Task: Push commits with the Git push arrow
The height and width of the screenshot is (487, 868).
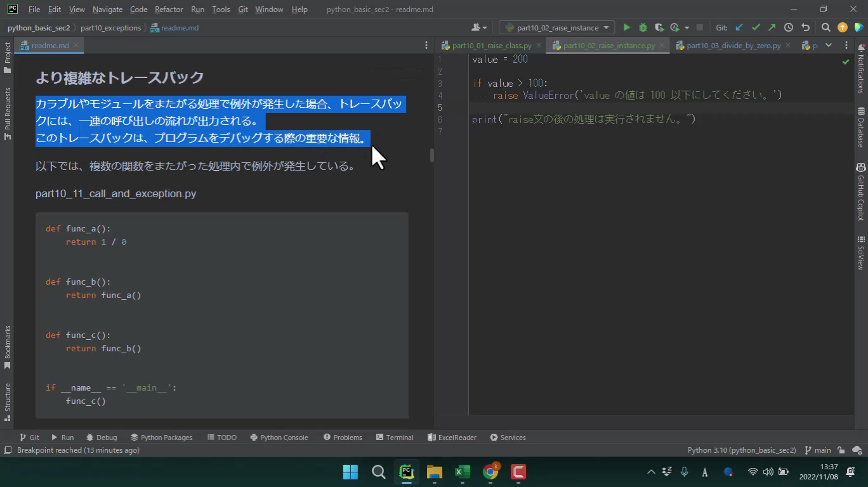Action: pyautogui.click(x=772, y=27)
